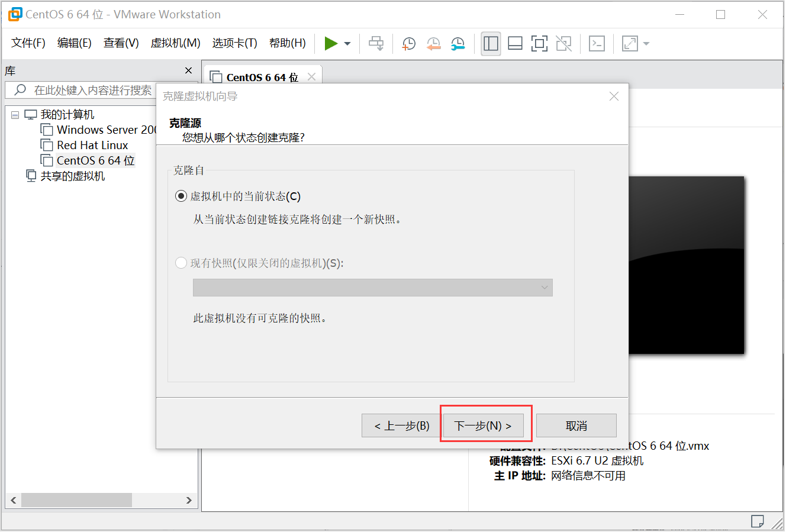Image resolution: width=786 pixels, height=532 pixels.
Task: Open the existing snapshot dropdown list
Action: pyautogui.click(x=373, y=288)
